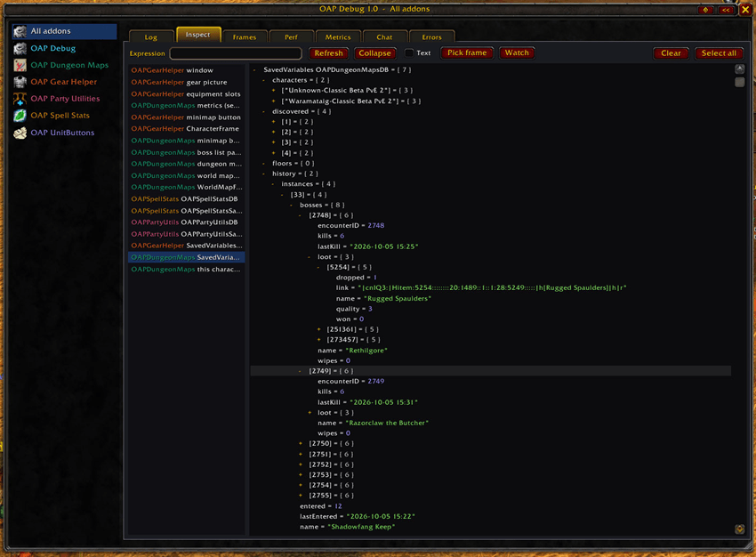Click the scroll-to-bottom icon in the tree pane
756x557 pixels.
click(x=740, y=529)
